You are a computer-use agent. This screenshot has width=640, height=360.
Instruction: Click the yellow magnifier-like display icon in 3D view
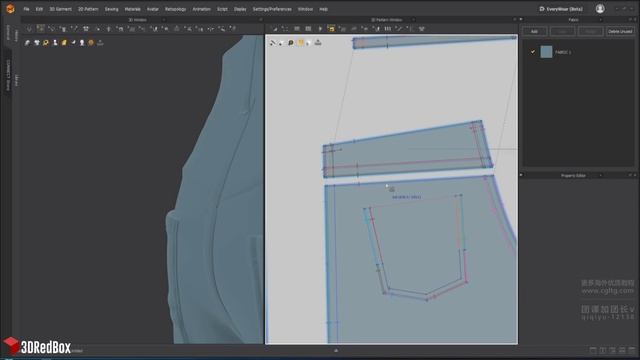46,42
